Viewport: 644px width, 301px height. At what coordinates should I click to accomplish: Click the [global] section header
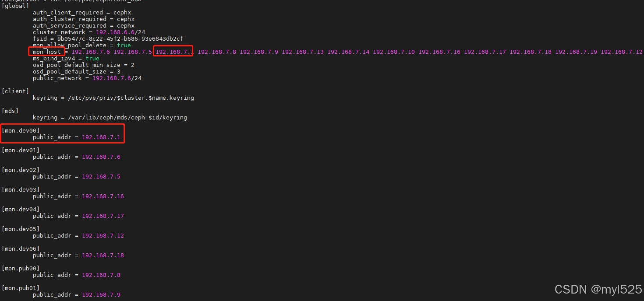click(x=15, y=6)
